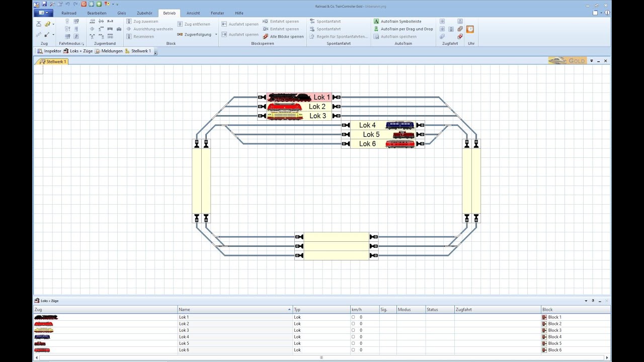Click AutoTrain per Drag und Drop
644x362 pixels.
point(403,29)
